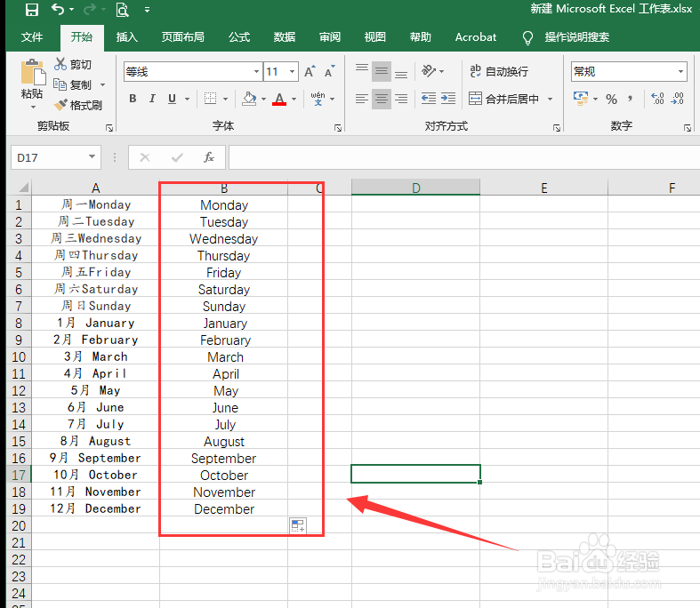Open the quick access toolbar customize arrow
This screenshot has height=608, width=700.
pos(147,10)
